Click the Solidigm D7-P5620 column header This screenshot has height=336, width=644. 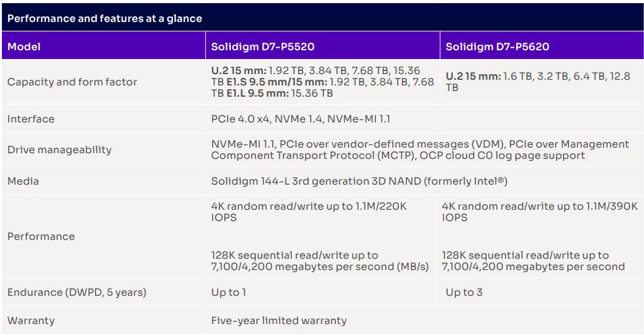[x=497, y=47]
